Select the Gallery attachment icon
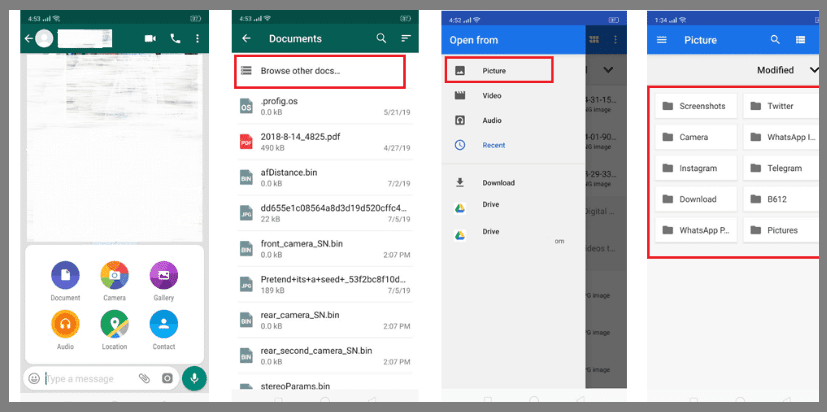Screen dimensions: 827x412 [x=163, y=276]
